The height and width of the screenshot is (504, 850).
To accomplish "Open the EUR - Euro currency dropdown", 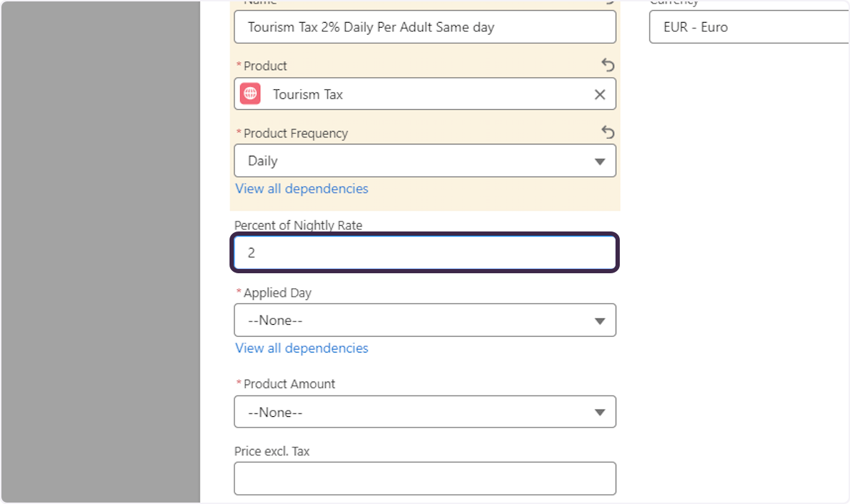I will click(748, 28).
